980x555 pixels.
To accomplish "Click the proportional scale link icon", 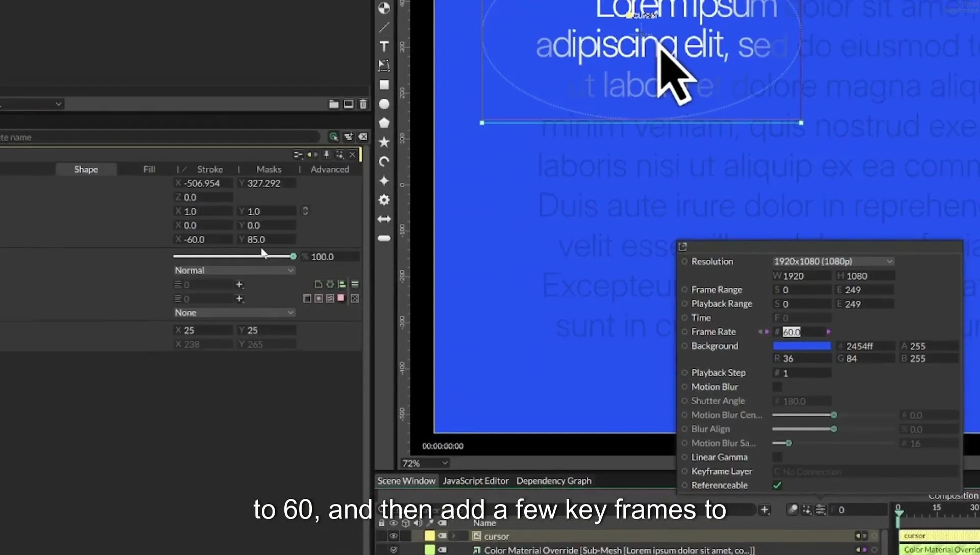I will coord(305,211).
